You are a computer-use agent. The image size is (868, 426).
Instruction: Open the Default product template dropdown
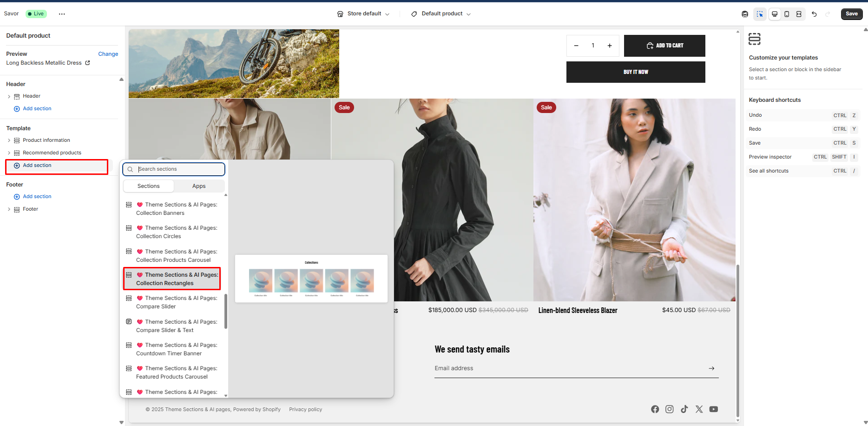coord(441,14)
